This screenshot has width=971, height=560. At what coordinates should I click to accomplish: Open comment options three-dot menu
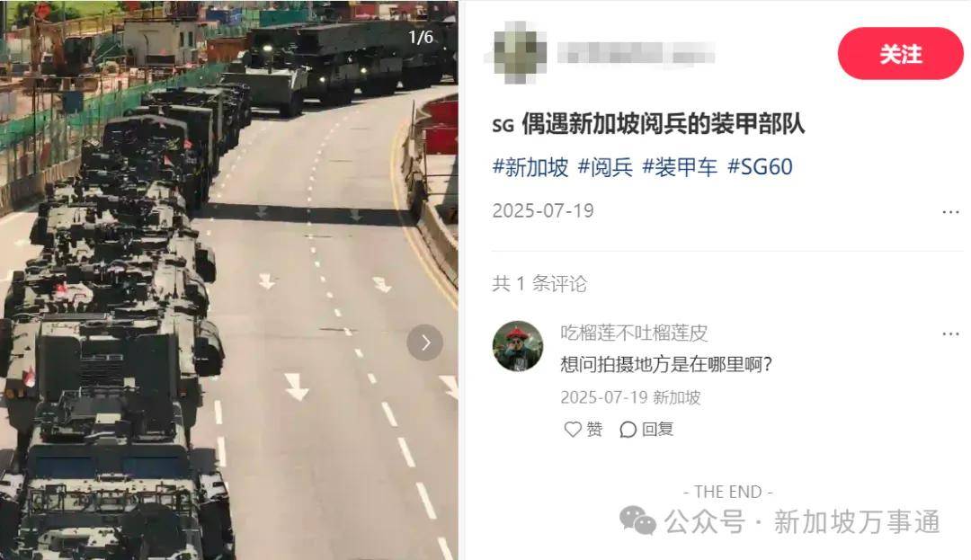coord(950,333)
